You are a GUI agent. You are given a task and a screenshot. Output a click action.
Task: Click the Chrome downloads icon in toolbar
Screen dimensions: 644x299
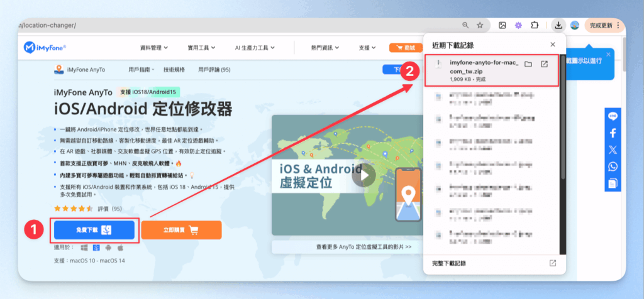click(558, 25)
